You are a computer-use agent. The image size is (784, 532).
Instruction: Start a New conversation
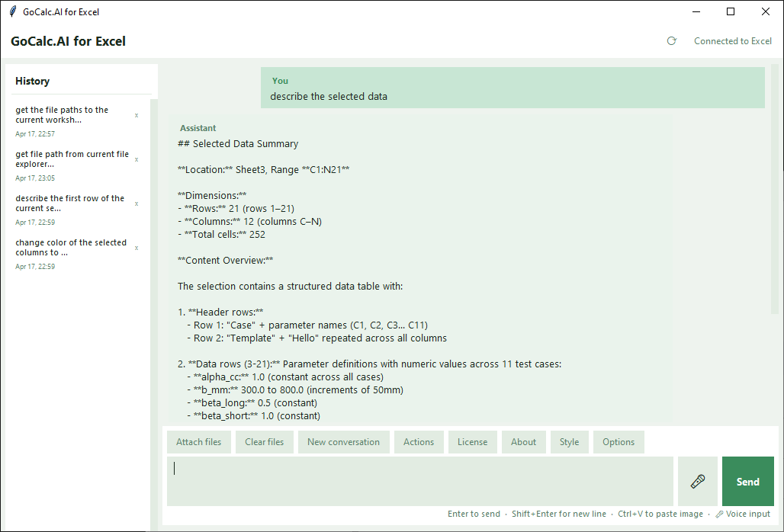pos(343,442)
